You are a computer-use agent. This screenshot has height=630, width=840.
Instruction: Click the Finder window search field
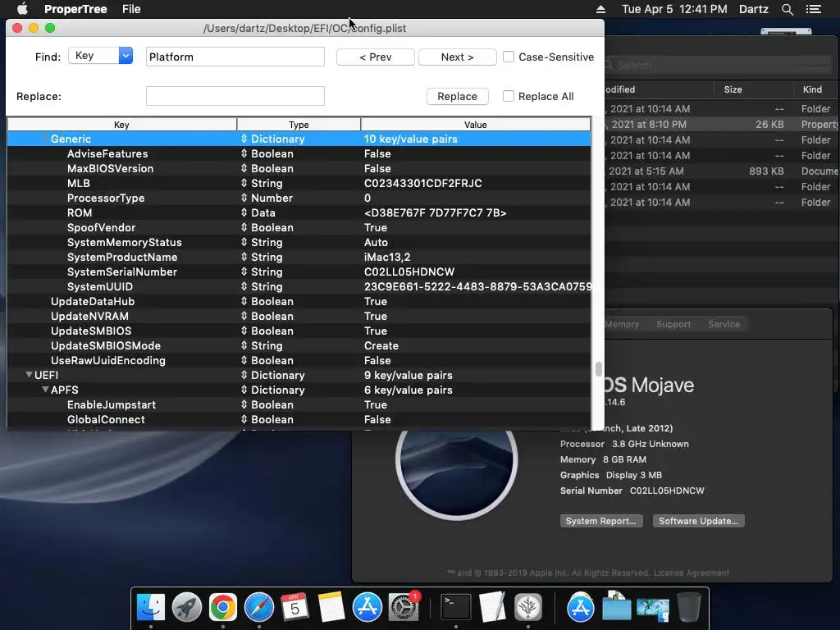coord(718,65)
